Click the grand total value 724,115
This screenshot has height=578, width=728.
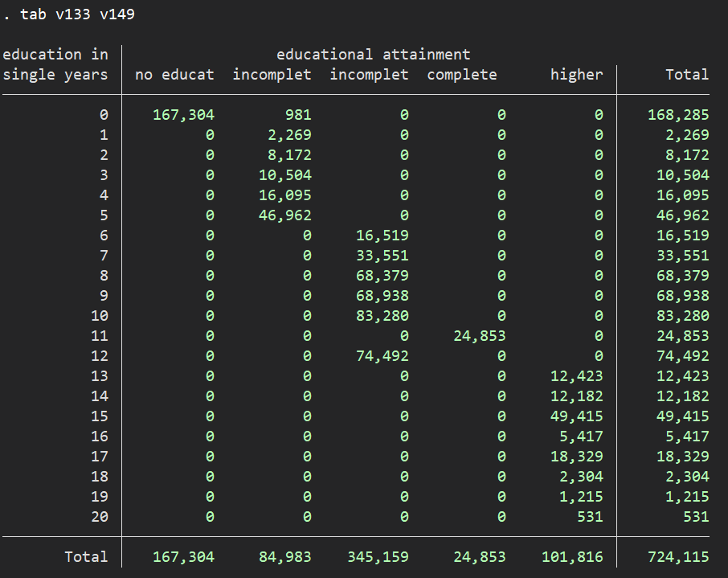coord(678,557)
